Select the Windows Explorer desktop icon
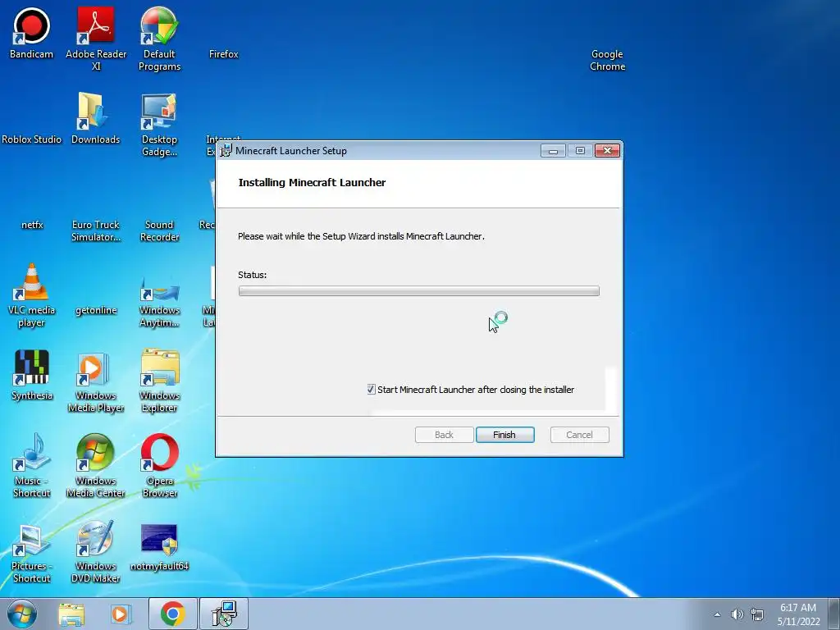Image resolution: width=840 pixels, height=630 pixels. pos(159,381)
